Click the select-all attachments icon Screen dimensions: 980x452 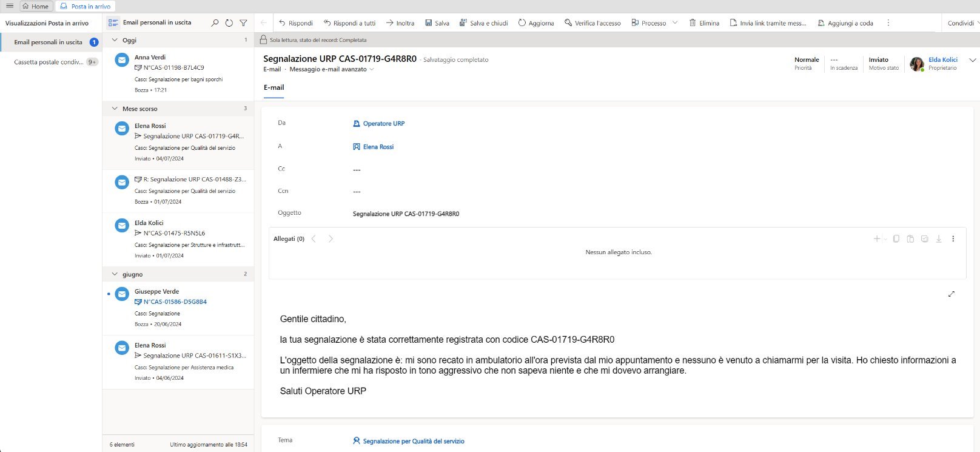(925, 239)
